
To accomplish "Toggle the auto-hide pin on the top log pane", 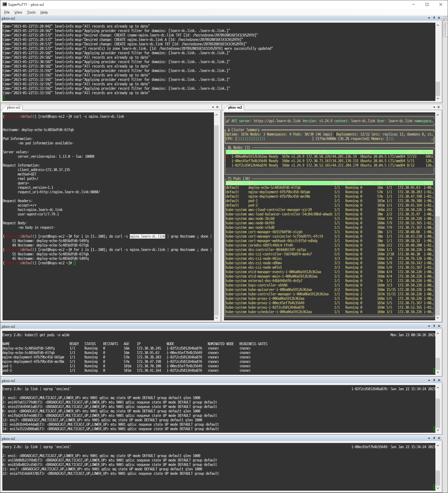I will click(x=434, y=18).
